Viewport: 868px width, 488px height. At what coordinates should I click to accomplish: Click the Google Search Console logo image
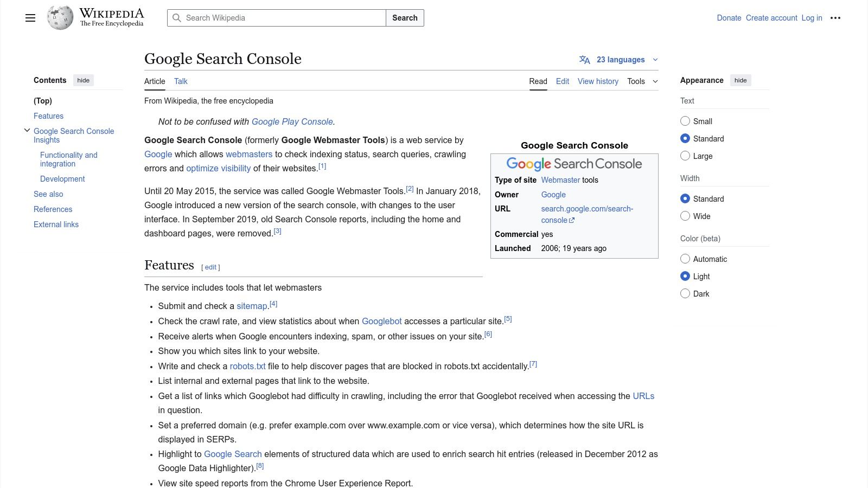(x=574, y=164)
